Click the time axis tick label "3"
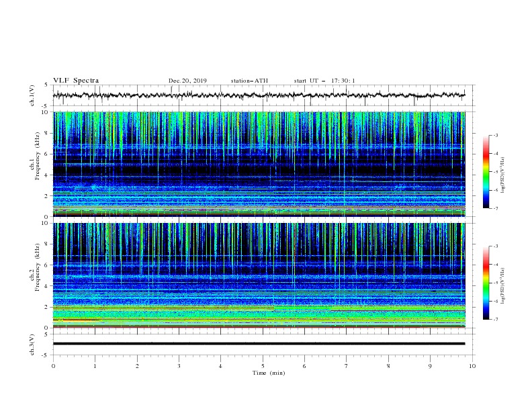Image resolution: width=532 pixels, height=411 pixels. pyautogui.click(x=179, y=366)
